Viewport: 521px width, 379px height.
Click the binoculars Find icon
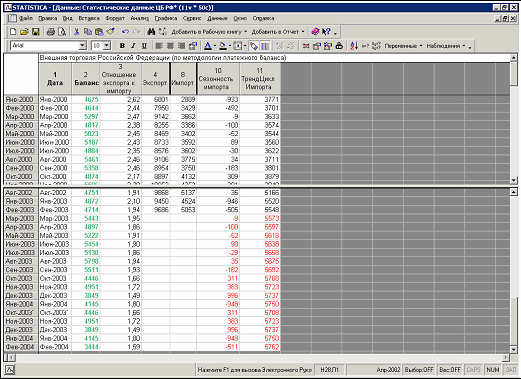tap(151, 32)
